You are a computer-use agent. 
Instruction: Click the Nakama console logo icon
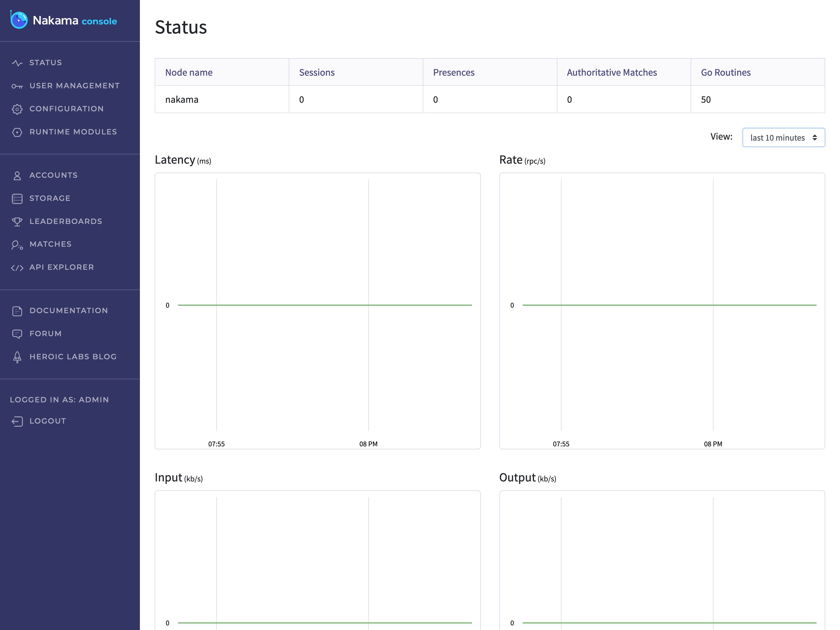(x=19, y=20)
